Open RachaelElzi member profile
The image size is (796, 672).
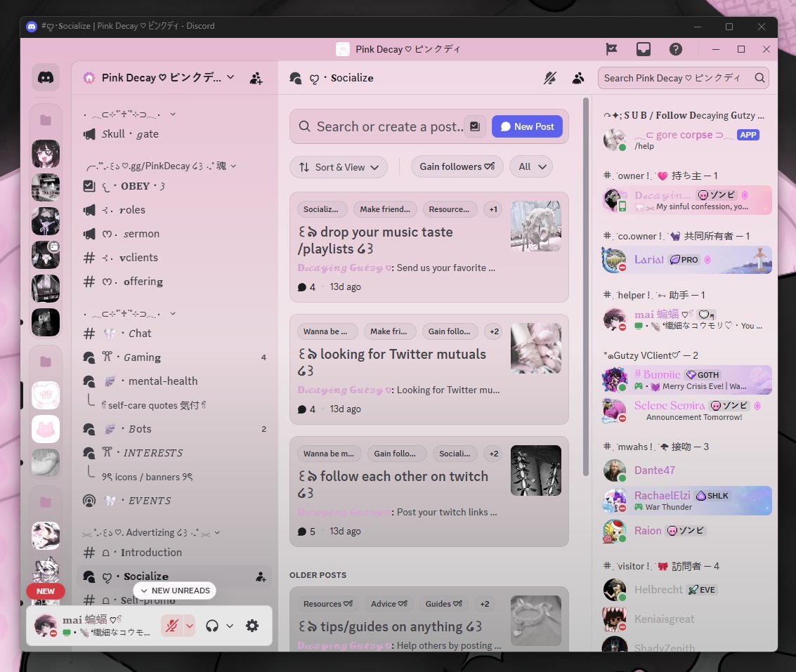(687, 501)
